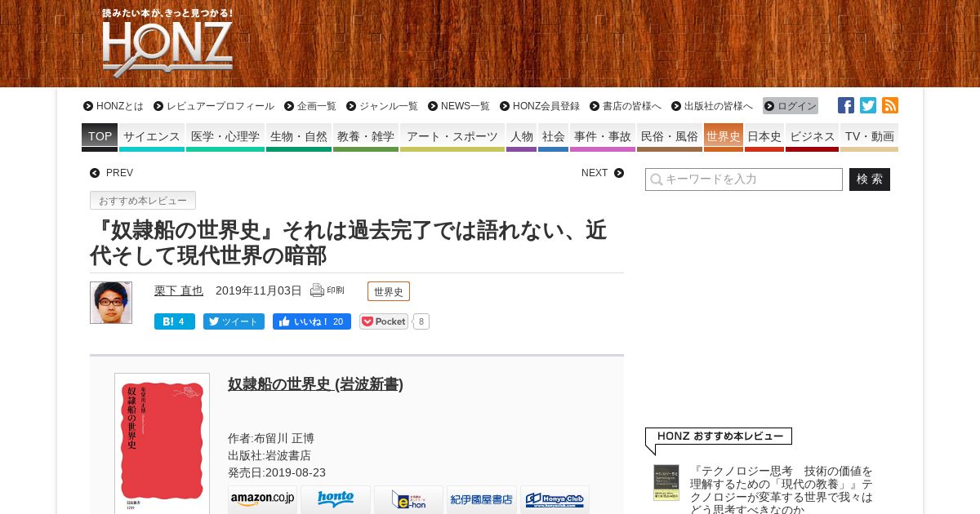Share on Hatena Bookmark B! button
The height and width of the screenshot is (514, 980).
click(x=175, y=321)
